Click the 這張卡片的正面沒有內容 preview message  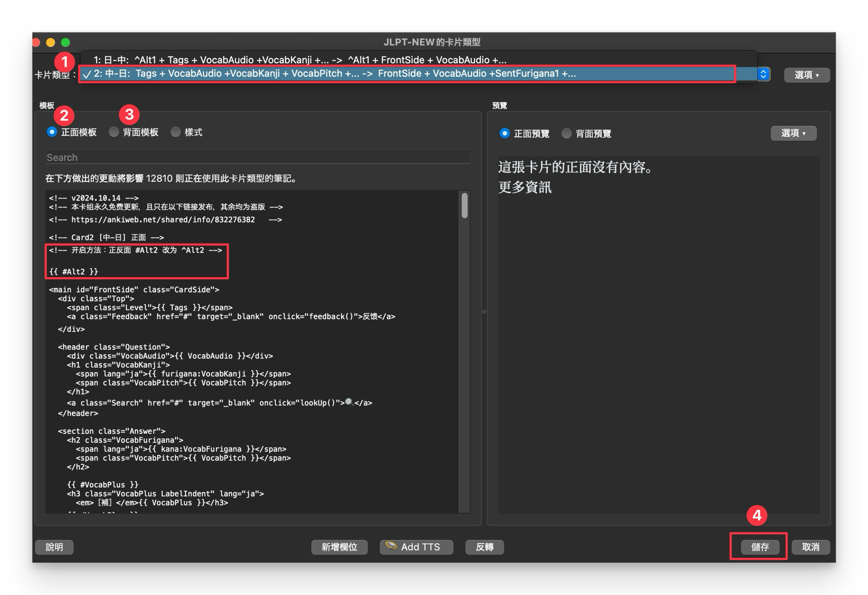pos(576,167)
